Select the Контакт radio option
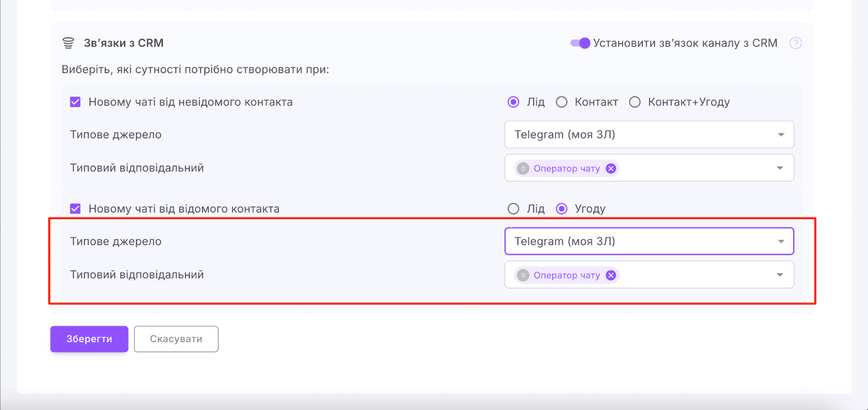This screenshot has width=868, height=410. (561, 102)
